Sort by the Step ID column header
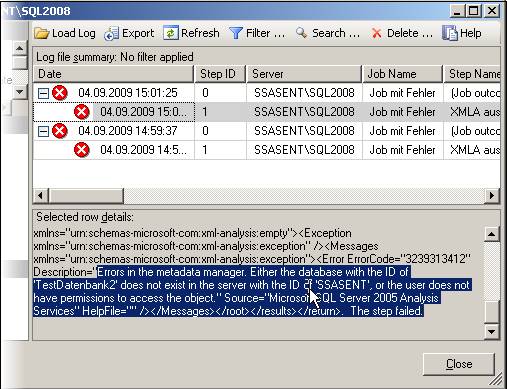This screenshot has width=507, height=389. [220, 74]
